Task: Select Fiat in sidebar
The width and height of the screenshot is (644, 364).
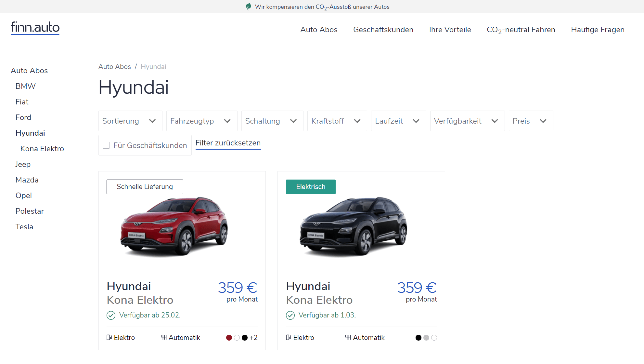Action: [x=22, y=102]
